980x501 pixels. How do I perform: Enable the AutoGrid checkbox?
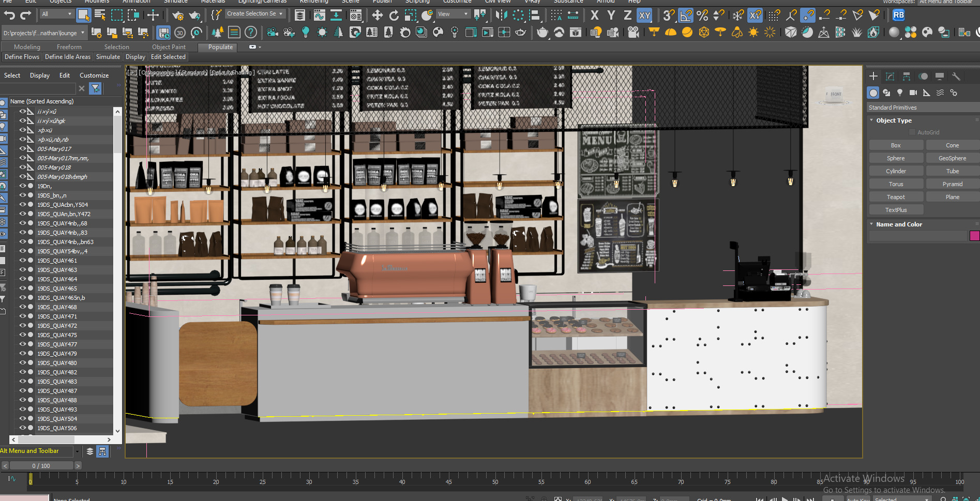click(912, 132)
